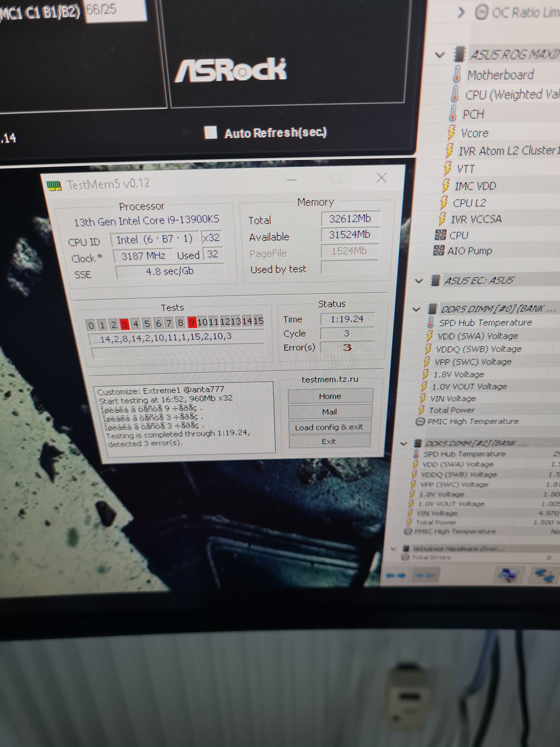Screen dimensions: 560x747
Task: Click the red test 9 box
Action: point(192,323)
